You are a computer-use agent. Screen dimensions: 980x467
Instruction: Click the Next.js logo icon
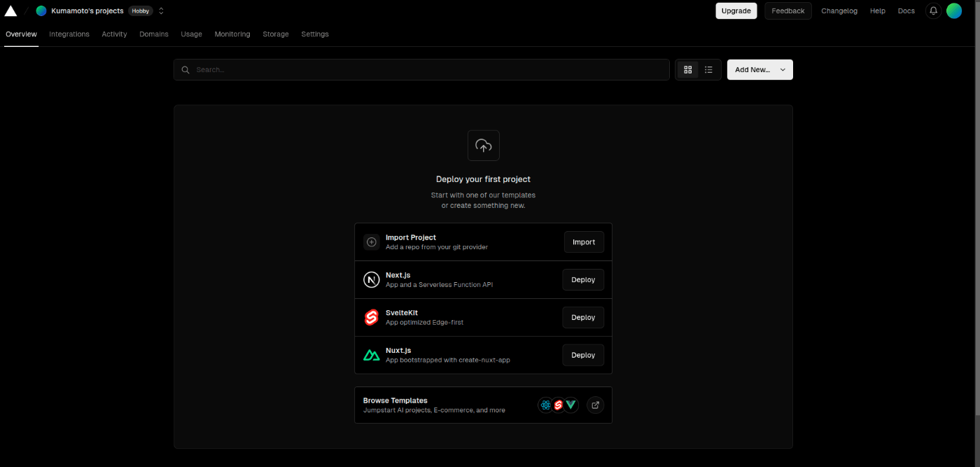[372, 280]
